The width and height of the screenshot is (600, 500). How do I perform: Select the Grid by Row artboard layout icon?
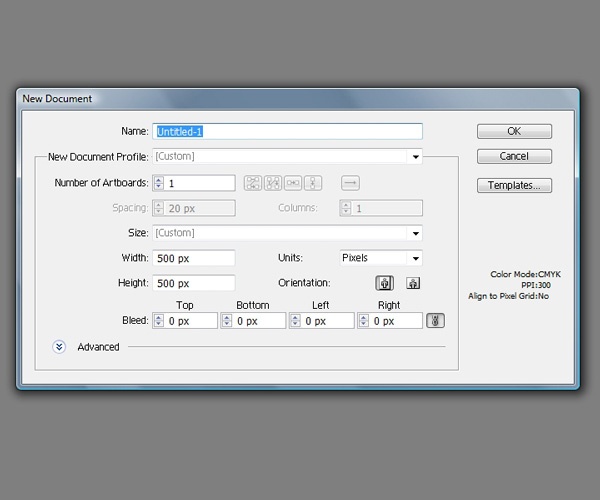[x=253, y=183]
